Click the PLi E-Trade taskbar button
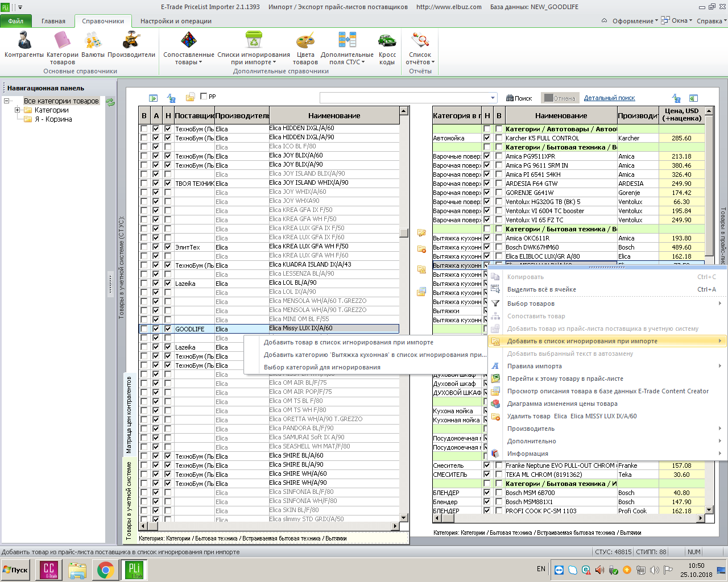This screenshot has width=728, height=582. pos(134,569)
